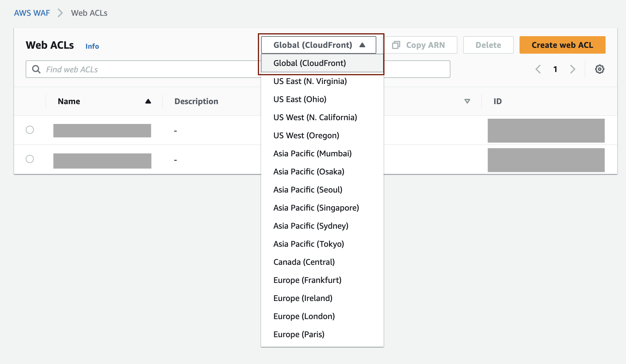The width and height of the screenshot is (626, 364).
Task: Open the AWS WAF breadcrumb link
Action: (x=32, y=13)
